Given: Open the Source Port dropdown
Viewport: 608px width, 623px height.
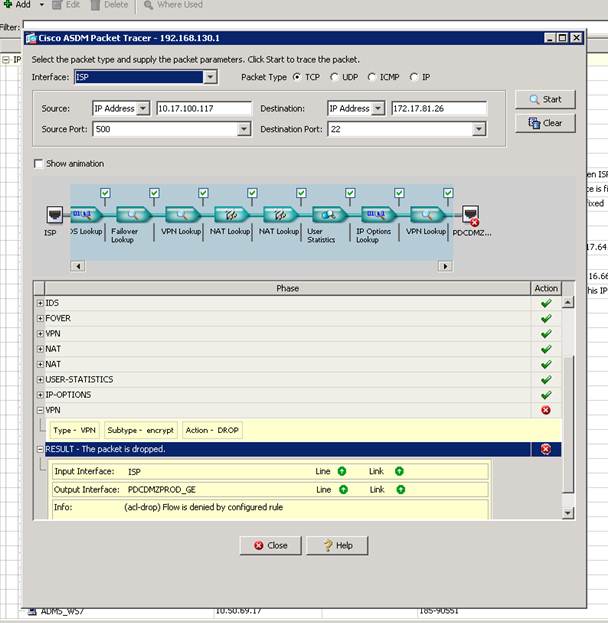Looking at the screenshot, I should (244, 129).
